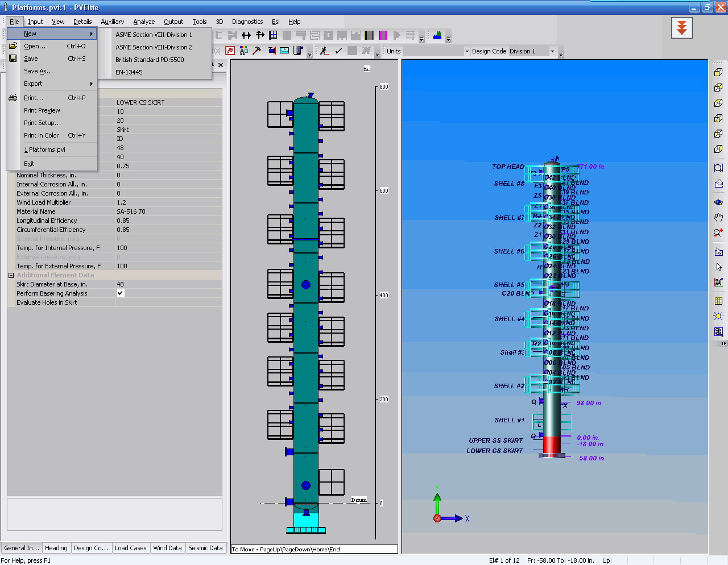Click the blue grid toolbar icon
Image resolution: width=728 pixels, height=565 pixels.
pos(274,35)
